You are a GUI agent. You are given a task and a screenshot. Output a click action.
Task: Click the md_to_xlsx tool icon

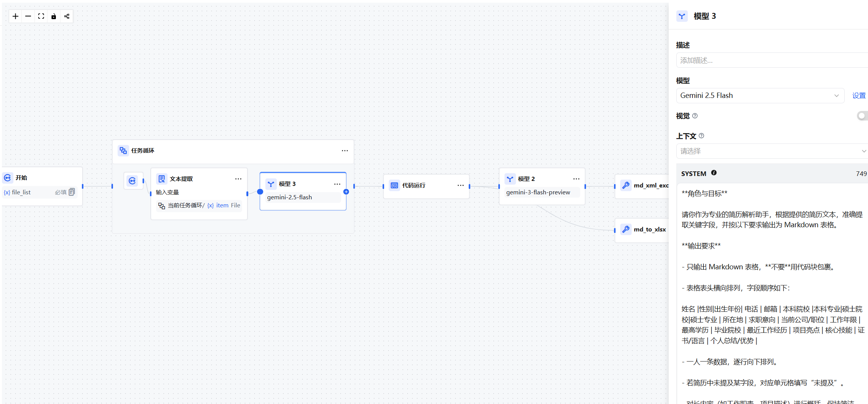[626, 230]
